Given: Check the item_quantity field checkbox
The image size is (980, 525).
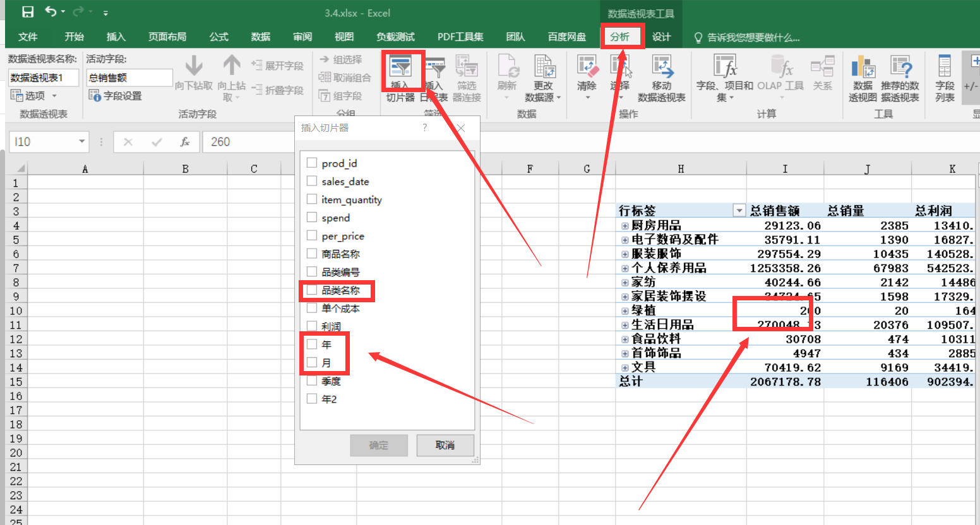Looking at the screenshot, I should point(311,199).
